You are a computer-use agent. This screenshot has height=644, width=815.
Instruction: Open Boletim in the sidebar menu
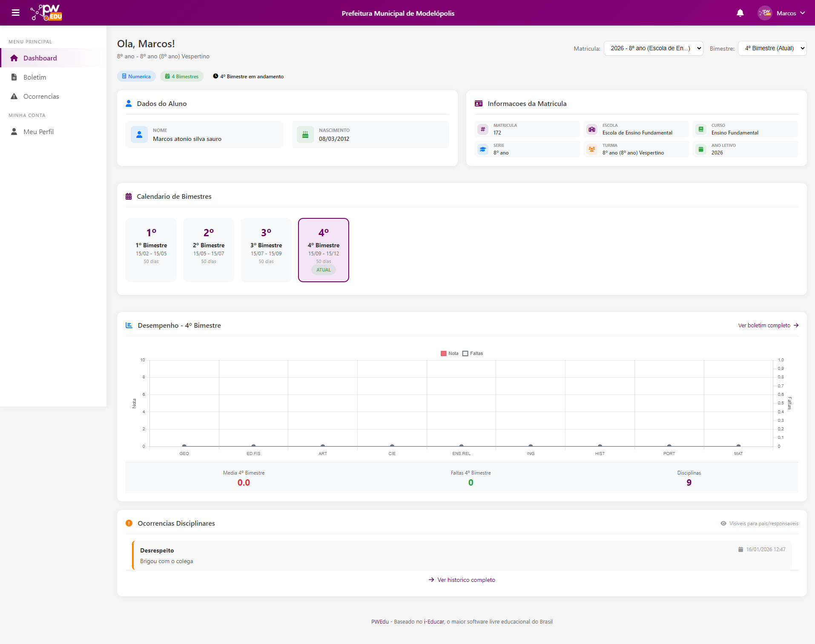(x=35, y=77)
